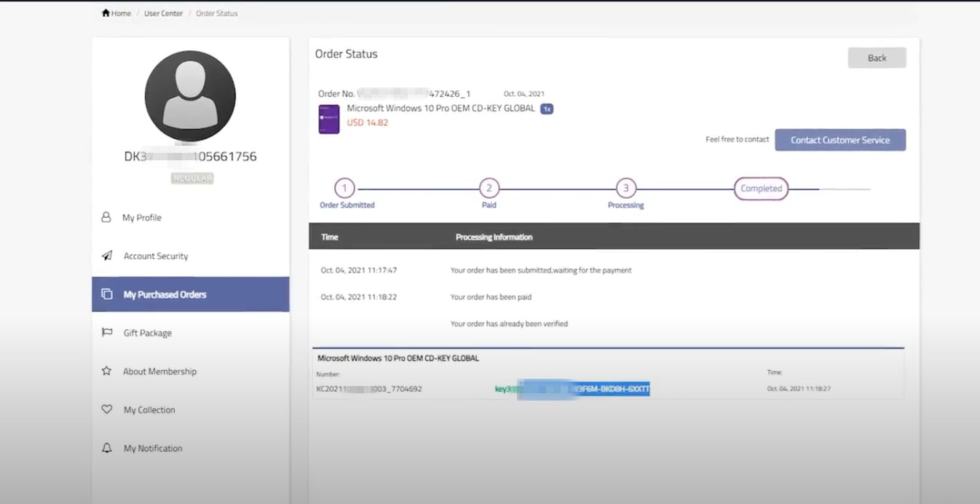980x504 pixels.
Task: Click the My Collection heart icon
Action: [107, 409]
